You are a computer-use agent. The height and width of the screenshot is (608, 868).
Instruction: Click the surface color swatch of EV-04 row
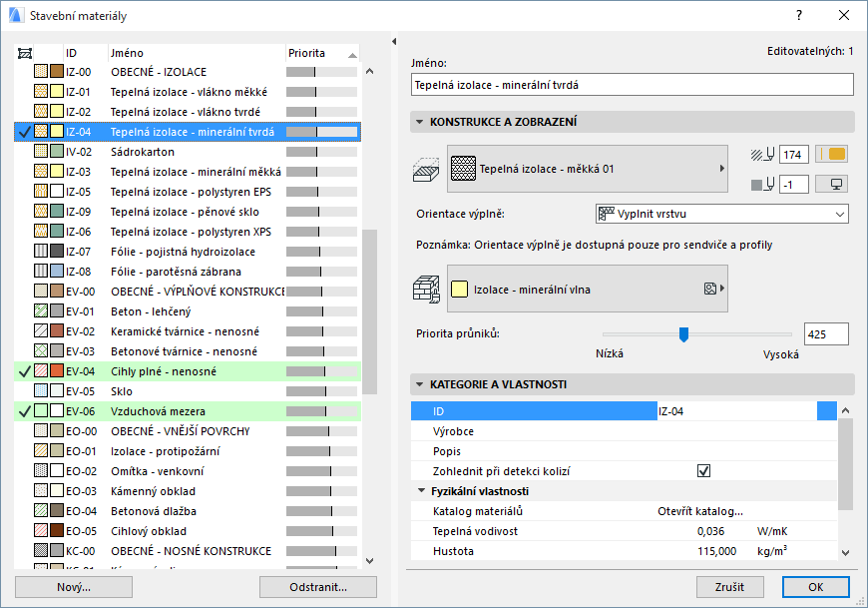click(x=57, y=371)
